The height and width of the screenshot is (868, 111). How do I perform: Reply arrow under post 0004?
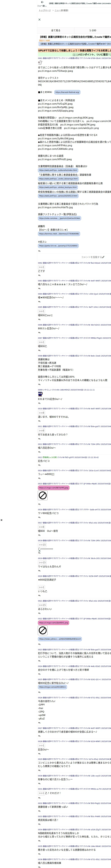(x=39, y=302)
